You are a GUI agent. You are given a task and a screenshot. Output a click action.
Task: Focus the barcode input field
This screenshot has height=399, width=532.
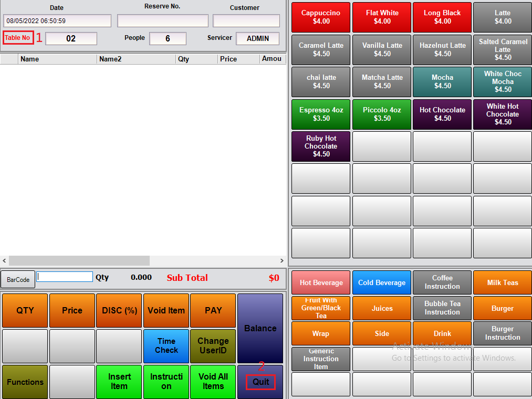[65, 277]
